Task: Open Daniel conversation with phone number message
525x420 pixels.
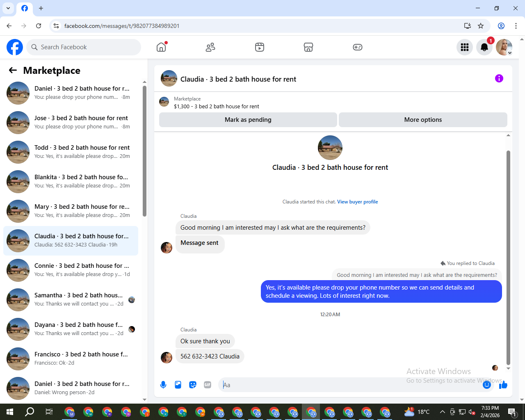Action: [71, 93]
